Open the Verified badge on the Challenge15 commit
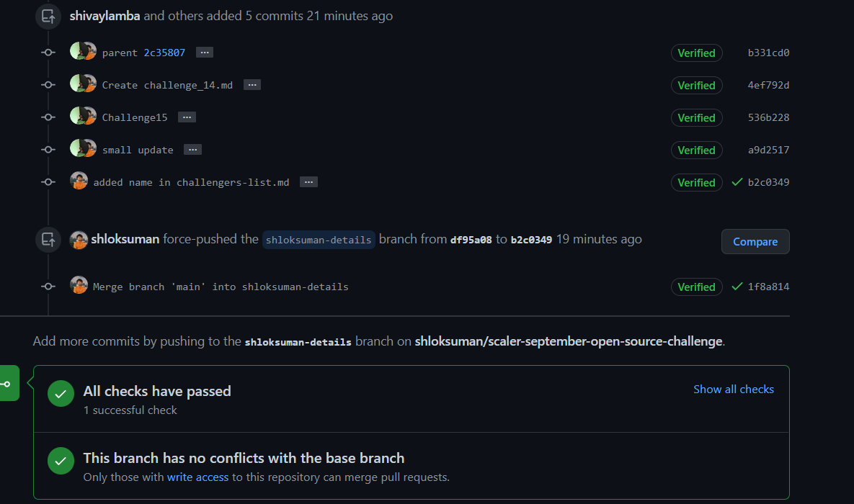 point(696,117)
